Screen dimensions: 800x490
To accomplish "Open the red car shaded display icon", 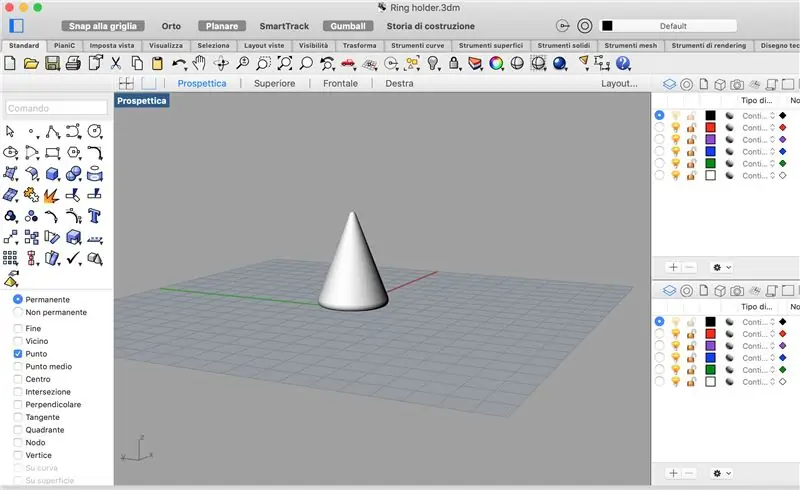I will pos(348,63).
